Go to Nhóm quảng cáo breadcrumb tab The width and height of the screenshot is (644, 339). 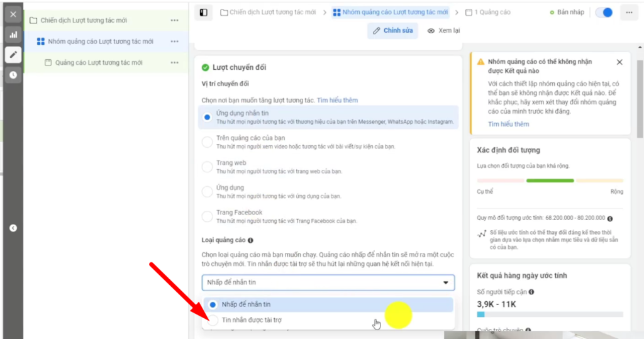(x=391, y=13)
